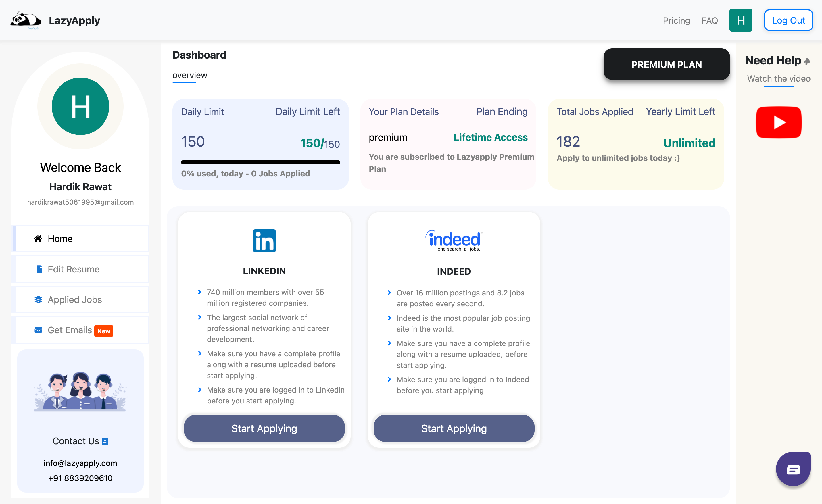Click the Contact Us card icon

(x=105, y=441)
